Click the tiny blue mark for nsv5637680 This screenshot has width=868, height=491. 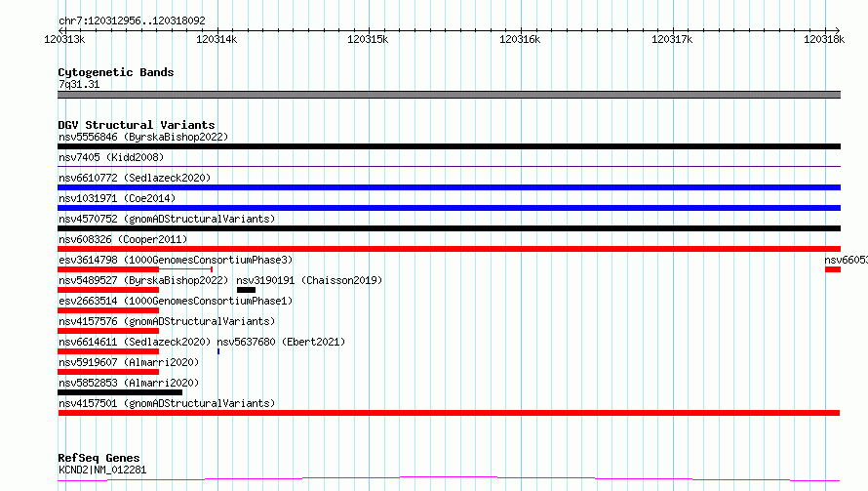(x=218, y=351)
